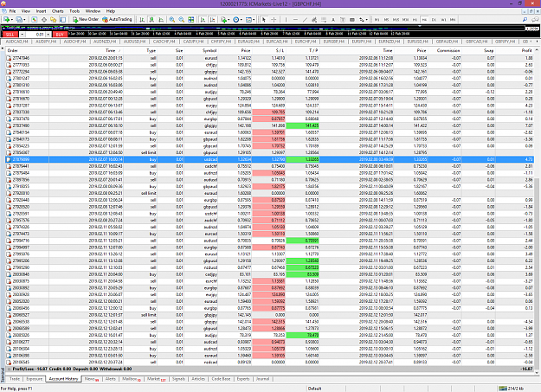
Task: Click the Zoom Out magnifier icon
Action: click(181, 20)
